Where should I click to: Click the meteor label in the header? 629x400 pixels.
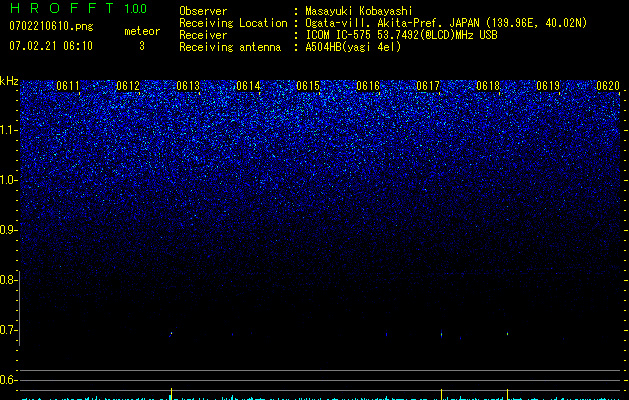click(x=142, y=31)
